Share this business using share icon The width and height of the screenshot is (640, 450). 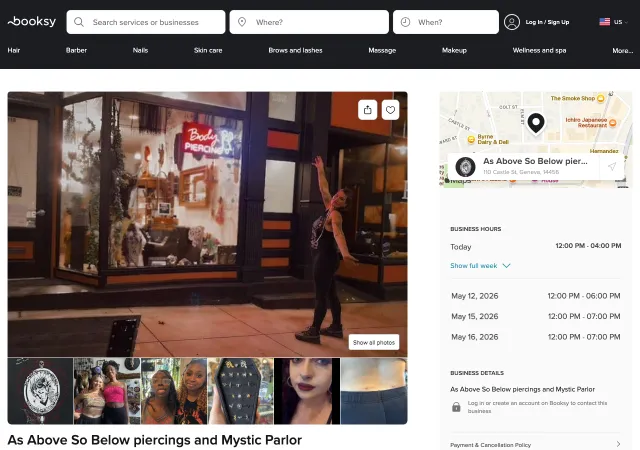367,110
